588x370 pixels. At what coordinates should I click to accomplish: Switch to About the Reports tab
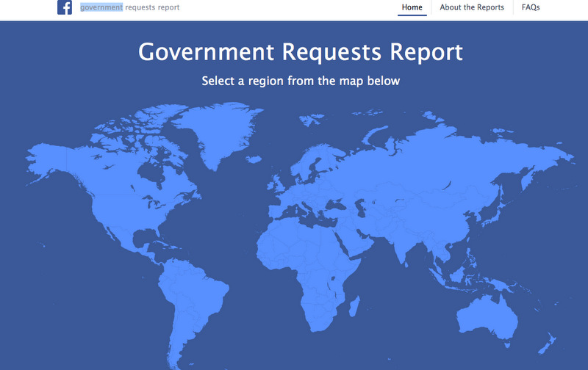471,8
